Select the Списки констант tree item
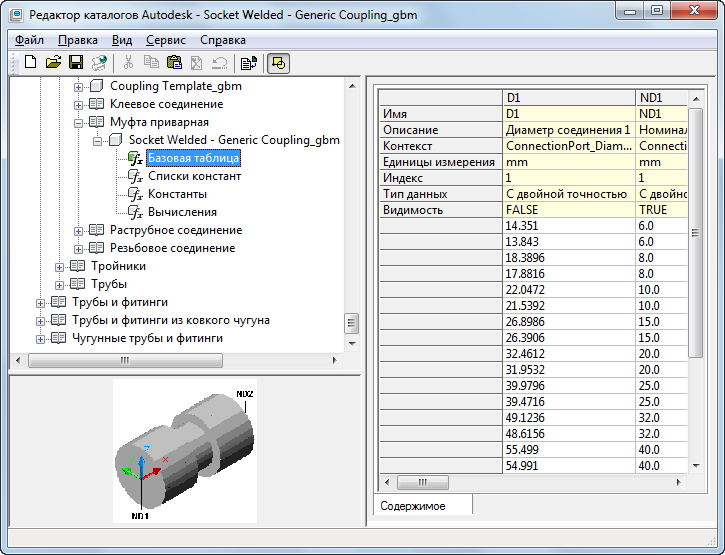This screenshot has height=555, width=725. [194, 176]
